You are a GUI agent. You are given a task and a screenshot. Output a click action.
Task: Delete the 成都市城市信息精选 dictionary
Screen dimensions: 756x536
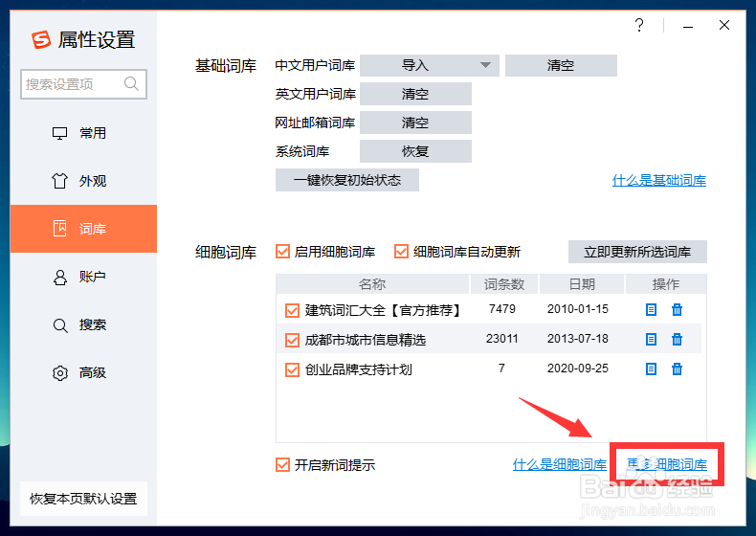(x=677, y=340)
